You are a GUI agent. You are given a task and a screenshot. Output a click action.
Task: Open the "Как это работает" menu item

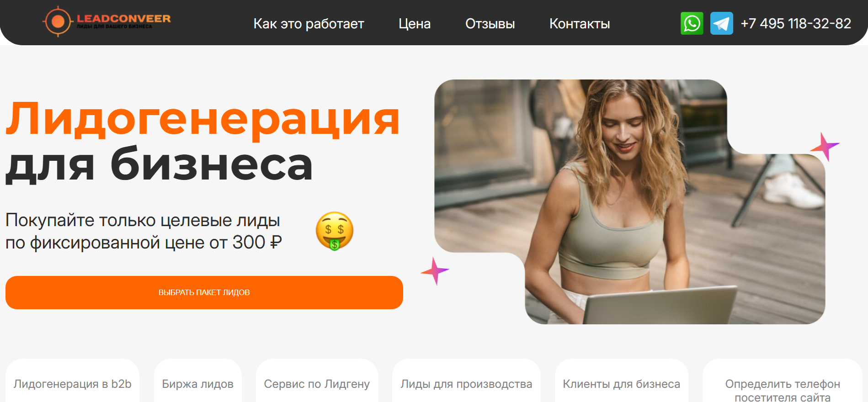309,24
